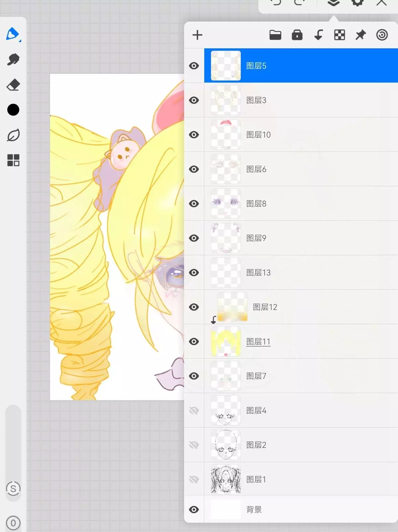Hide layer 图层9

coord(194,238)
